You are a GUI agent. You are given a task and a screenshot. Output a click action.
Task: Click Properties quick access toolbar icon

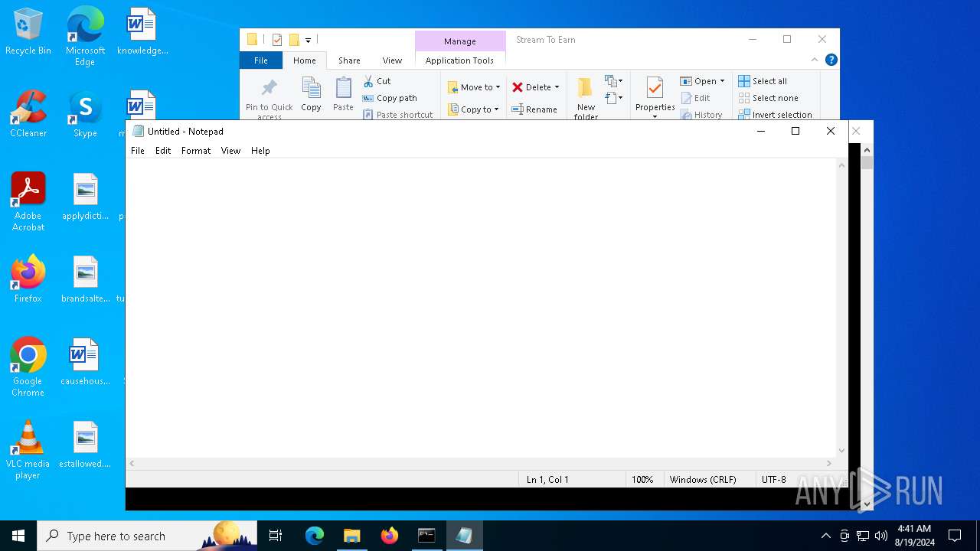pyautogui.click(x=277, y=40)
